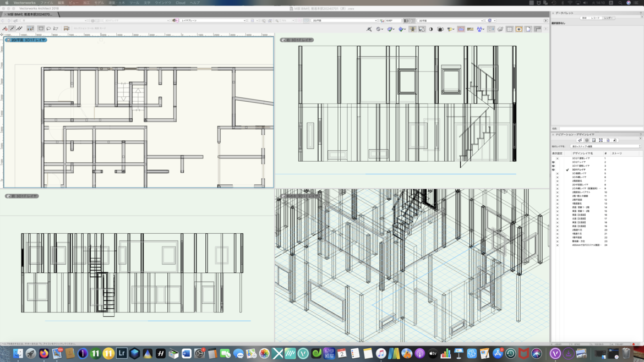Viewport: 644px width, 362px height.
Task: Click the 右 3D1Fレイヤ viewport label
Action: pos(298,40)
